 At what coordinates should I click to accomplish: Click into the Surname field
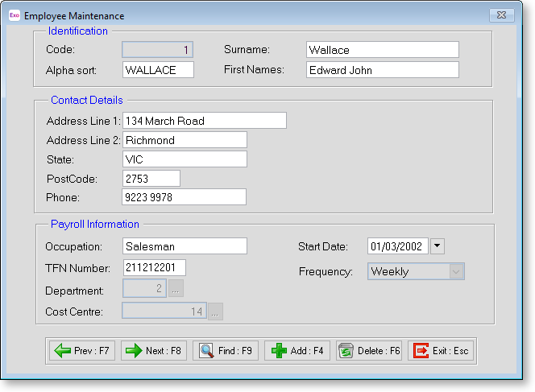tap(382, 50)
